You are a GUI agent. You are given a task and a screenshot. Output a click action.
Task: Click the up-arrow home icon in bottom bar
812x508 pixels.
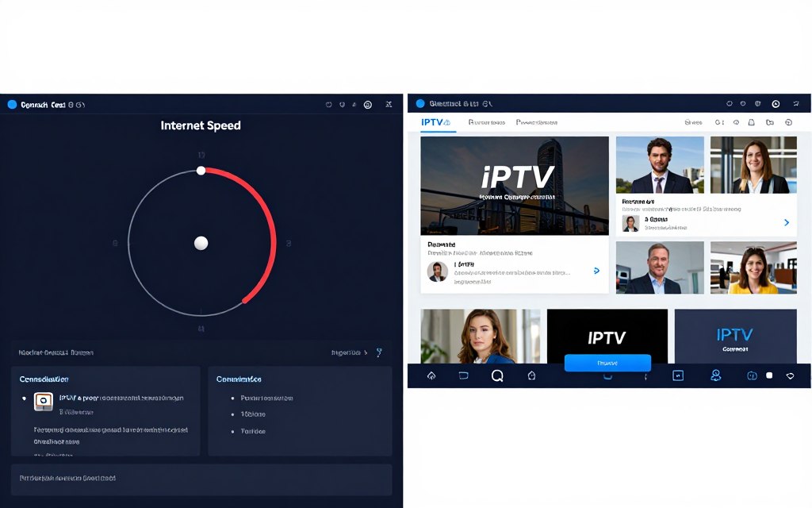pyautogui.click(x=431, y=375)
